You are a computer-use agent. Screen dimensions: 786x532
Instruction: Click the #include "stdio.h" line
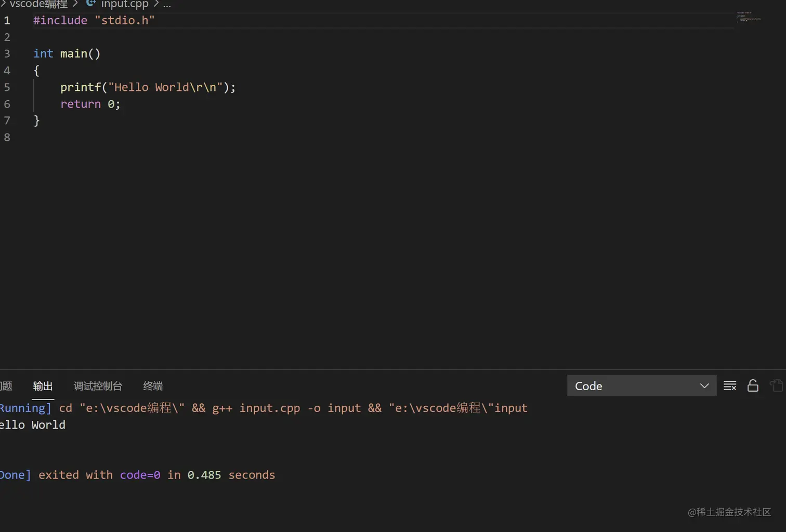click(94, 20)
